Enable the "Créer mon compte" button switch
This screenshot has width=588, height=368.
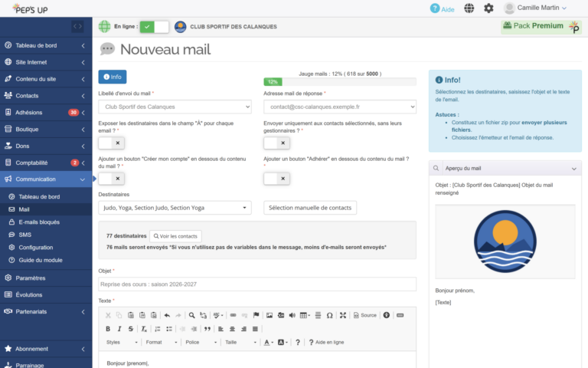click(111, 179)
